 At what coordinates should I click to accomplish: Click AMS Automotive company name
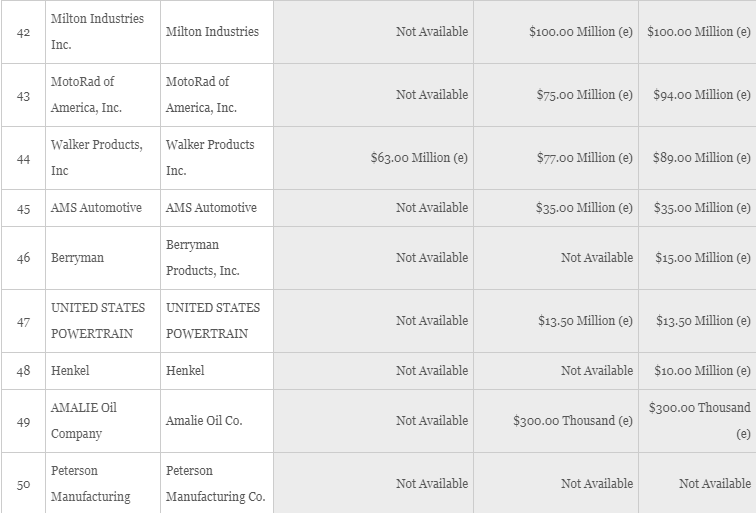point(96,208)
